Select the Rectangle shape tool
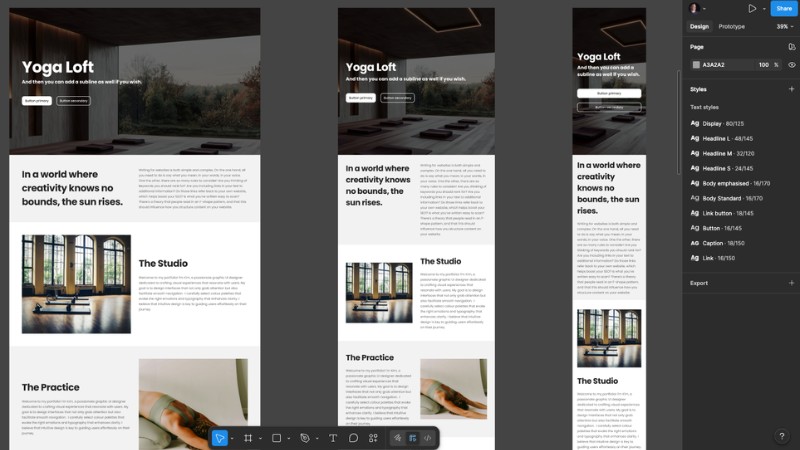Image resolution: width=800 pixels, height=450 pixels. click(277, 438)
